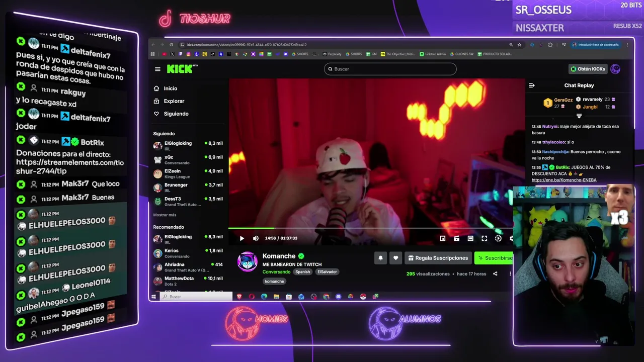
Task: Open the Pokéball app in taskbar
Action: [x=363, y=297]
